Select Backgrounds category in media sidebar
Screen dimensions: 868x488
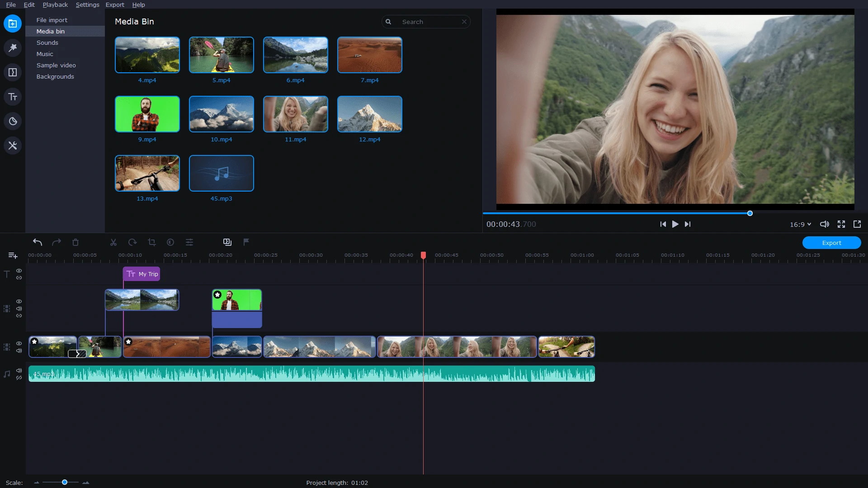click(55, 76)
